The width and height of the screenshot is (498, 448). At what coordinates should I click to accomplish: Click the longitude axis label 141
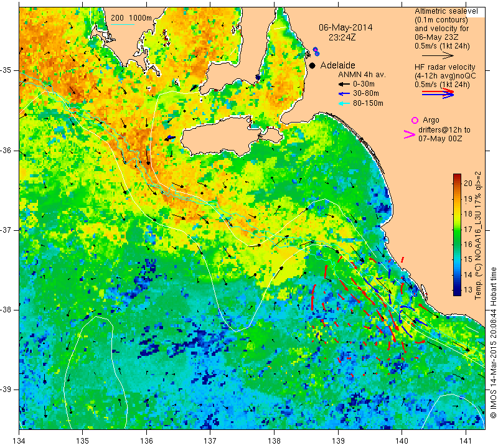[x=466, y=441]
